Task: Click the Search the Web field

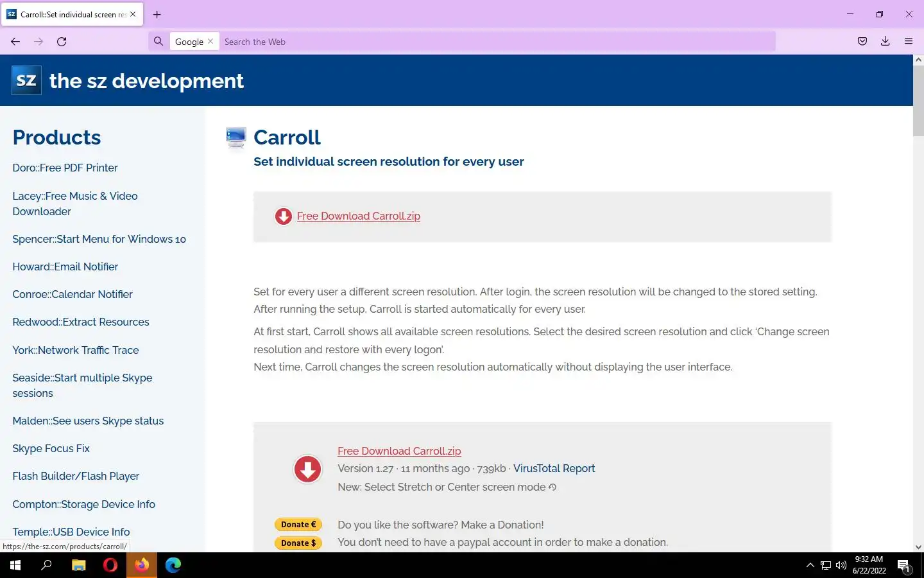Action: coord(497,42)
